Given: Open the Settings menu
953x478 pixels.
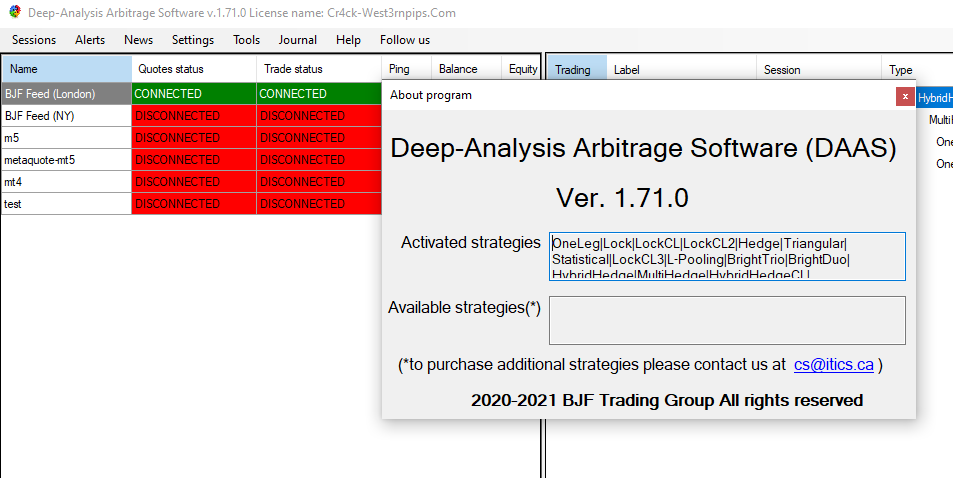Looking at the screenshot, I should coord(193,40).
